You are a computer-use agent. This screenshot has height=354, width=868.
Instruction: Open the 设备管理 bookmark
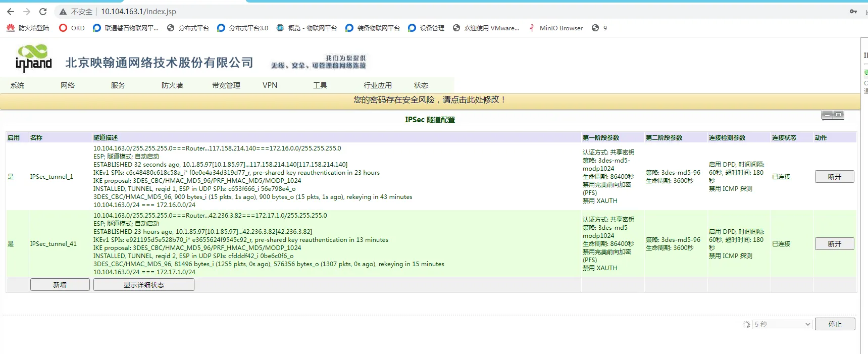tap(426, 28)
